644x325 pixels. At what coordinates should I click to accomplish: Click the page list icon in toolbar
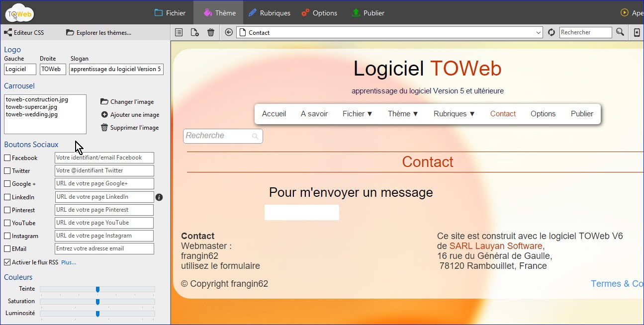(x=179, y=32)
